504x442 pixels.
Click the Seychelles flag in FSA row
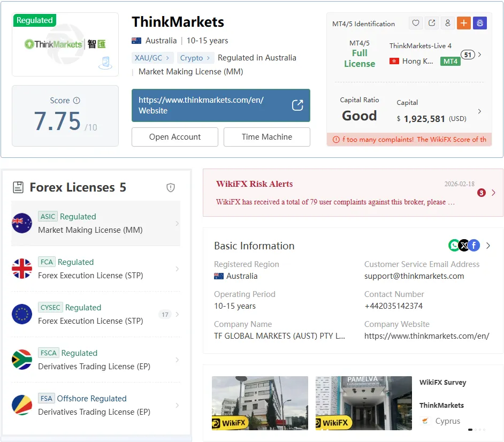[x=22, y=405]
